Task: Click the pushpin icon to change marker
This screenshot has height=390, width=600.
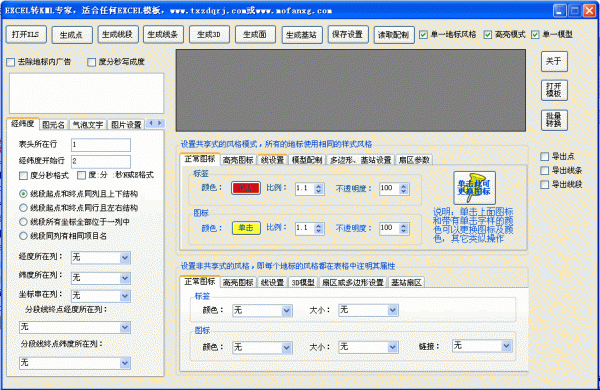Action: pyautogui.click(x=474, y=188)
